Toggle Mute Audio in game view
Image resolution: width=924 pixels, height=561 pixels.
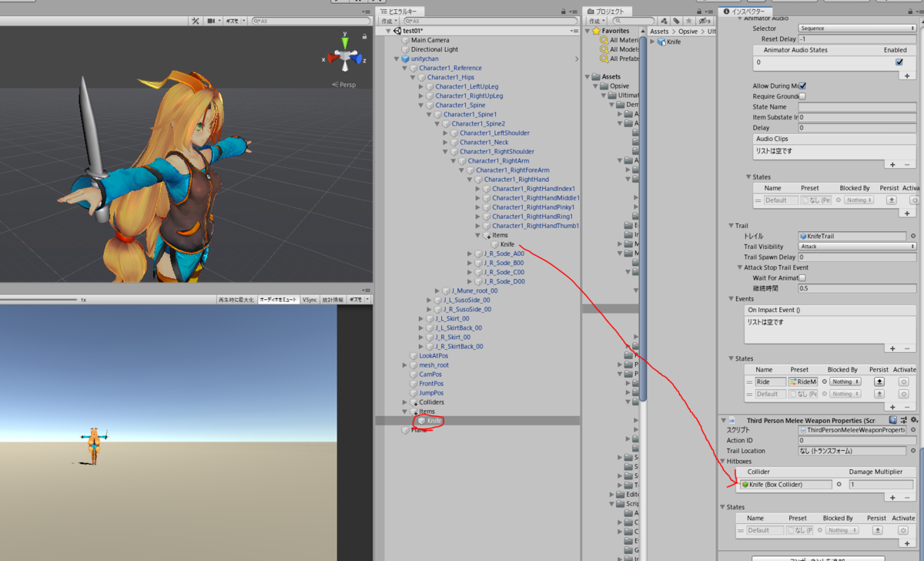click(x=278, y=299)
